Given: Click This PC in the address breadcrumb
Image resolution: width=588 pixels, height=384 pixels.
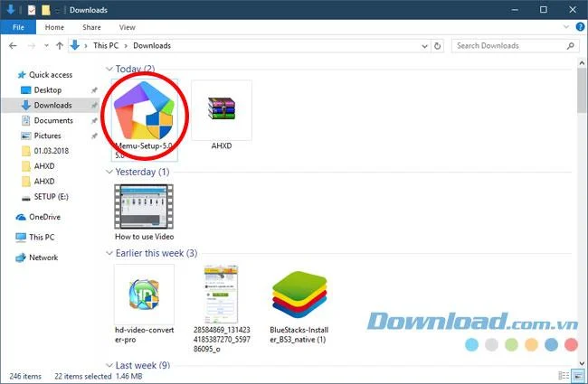Looking at the screenshot, I should [x=106, y=46].
